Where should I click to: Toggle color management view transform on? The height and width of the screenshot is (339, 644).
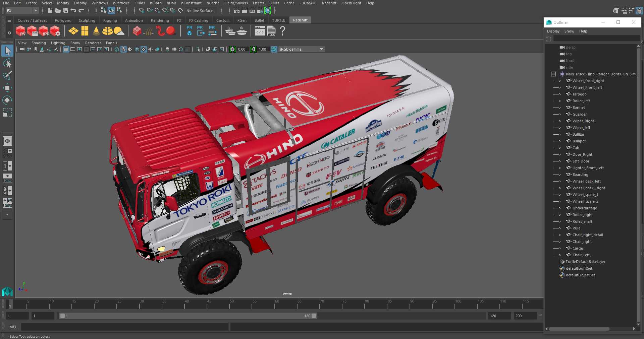tap(274, 49)
